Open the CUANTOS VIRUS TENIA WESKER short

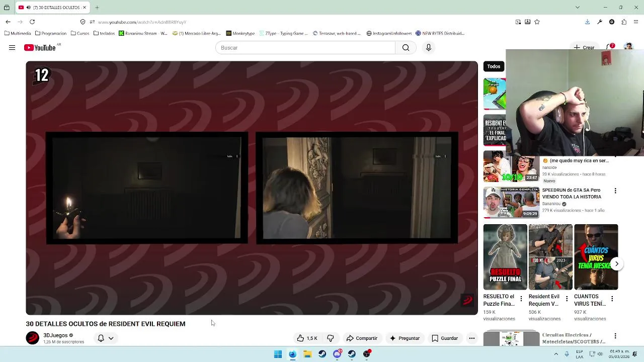tap(596, 257)
